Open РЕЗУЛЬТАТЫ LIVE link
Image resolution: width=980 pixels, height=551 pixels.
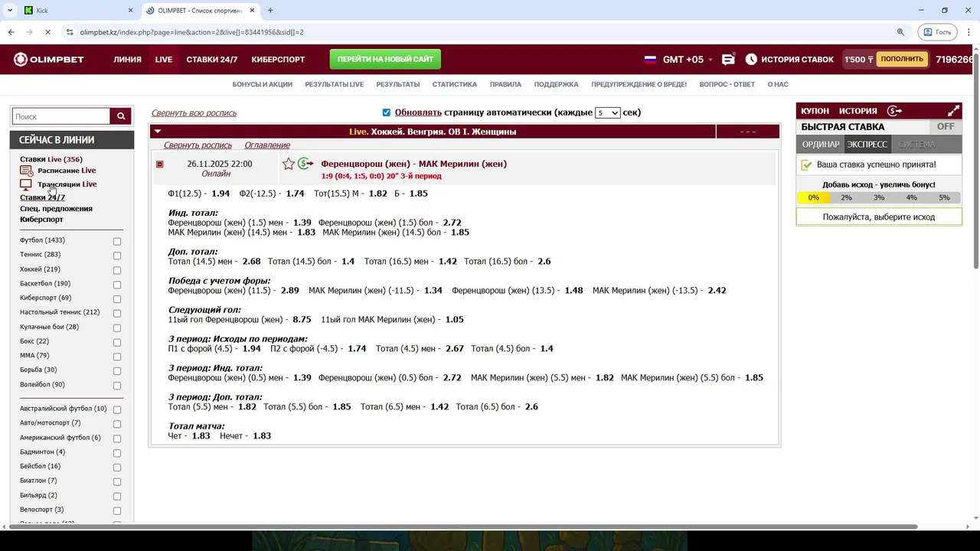coord(334,84)
